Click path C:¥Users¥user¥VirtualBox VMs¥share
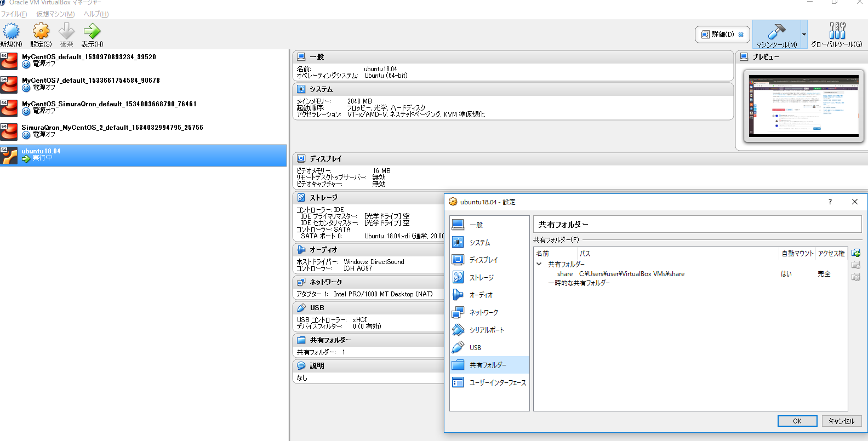Image resolution: width=868 pixels, height=441 pixels. point(632,274)
